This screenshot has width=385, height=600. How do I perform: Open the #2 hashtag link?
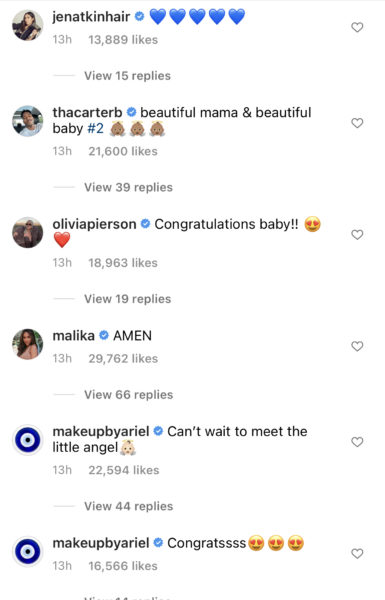(96, 129)
